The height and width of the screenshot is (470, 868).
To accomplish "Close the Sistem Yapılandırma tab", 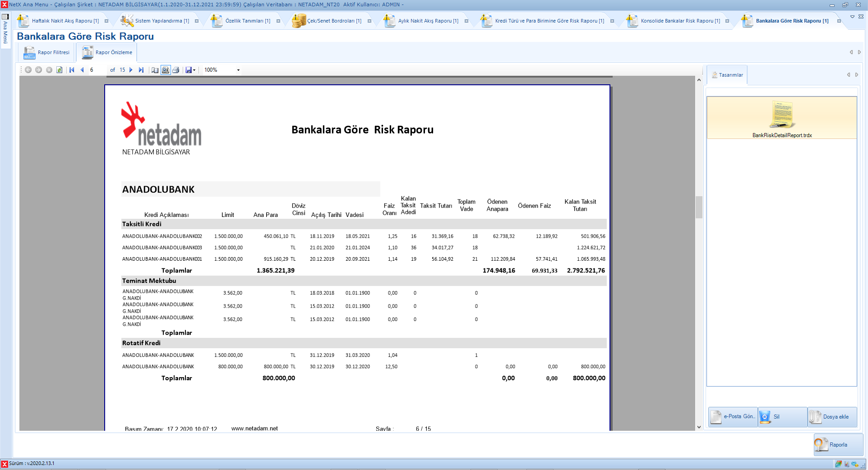I will (197, 21).
